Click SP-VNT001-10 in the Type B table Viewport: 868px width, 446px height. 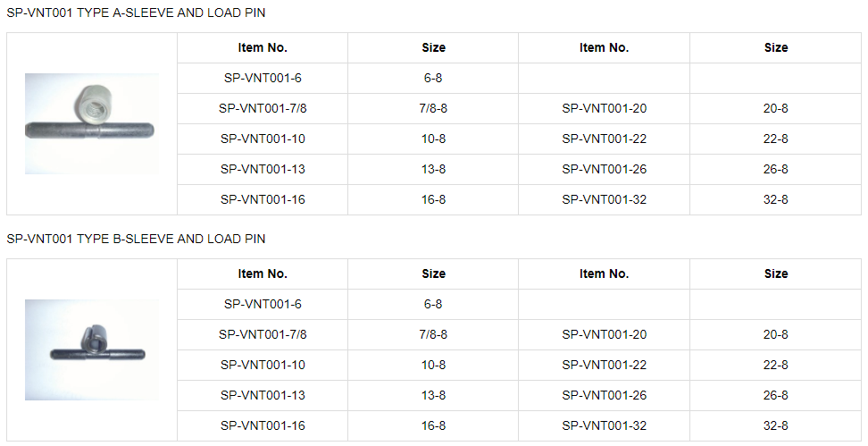coord(263,366)
